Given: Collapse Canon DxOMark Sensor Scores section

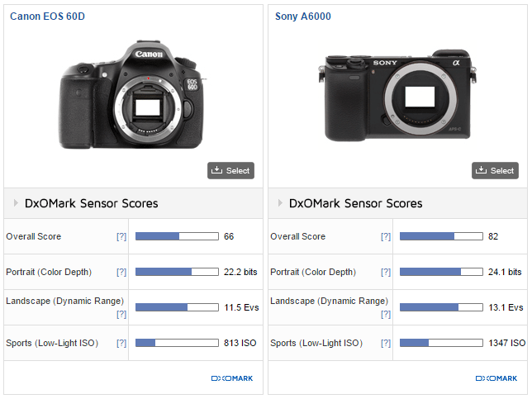Looking at the screenshot, I should [x=16, y=203].
